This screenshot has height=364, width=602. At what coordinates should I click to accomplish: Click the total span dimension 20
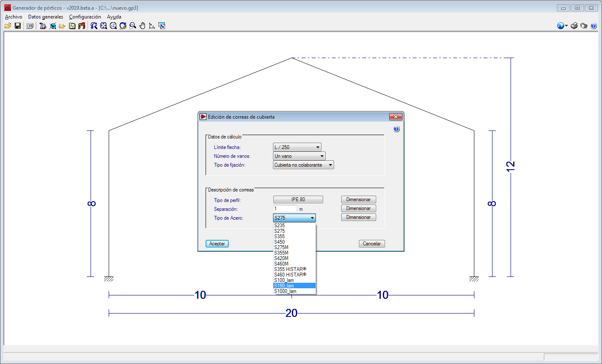pos(292,313)
